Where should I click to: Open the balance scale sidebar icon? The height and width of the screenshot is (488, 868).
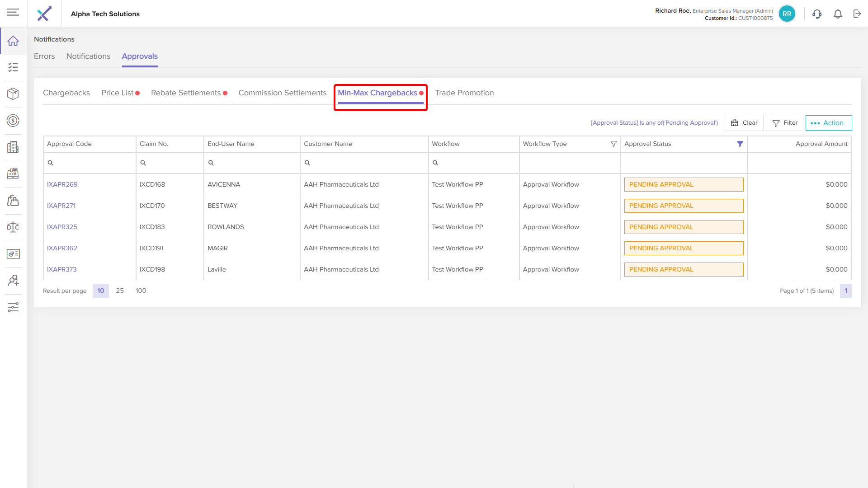coord(13,227)
